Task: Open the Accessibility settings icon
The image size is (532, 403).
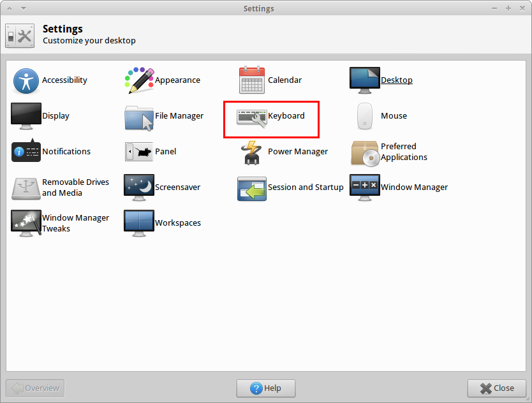Action: point(26,81)
